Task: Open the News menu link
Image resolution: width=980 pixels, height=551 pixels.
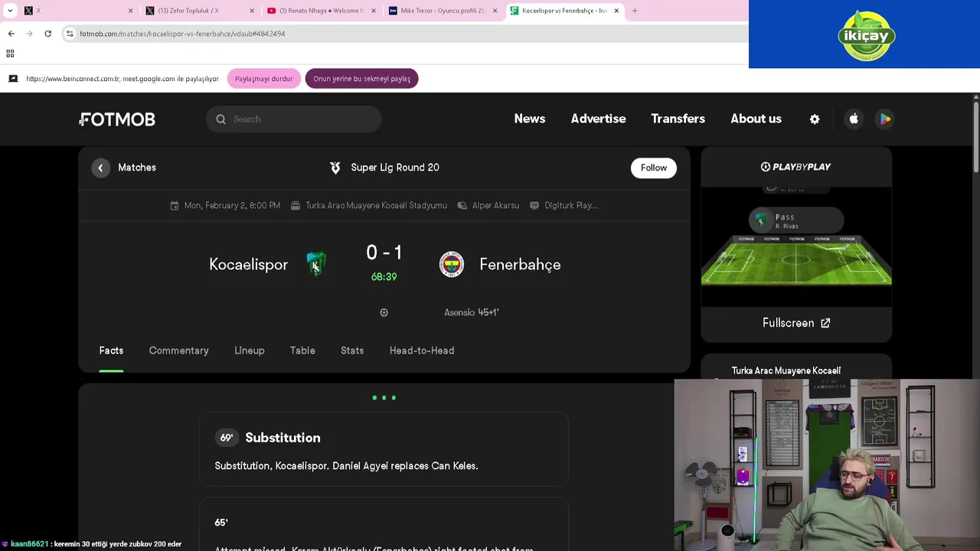Action: click(530, 119)
